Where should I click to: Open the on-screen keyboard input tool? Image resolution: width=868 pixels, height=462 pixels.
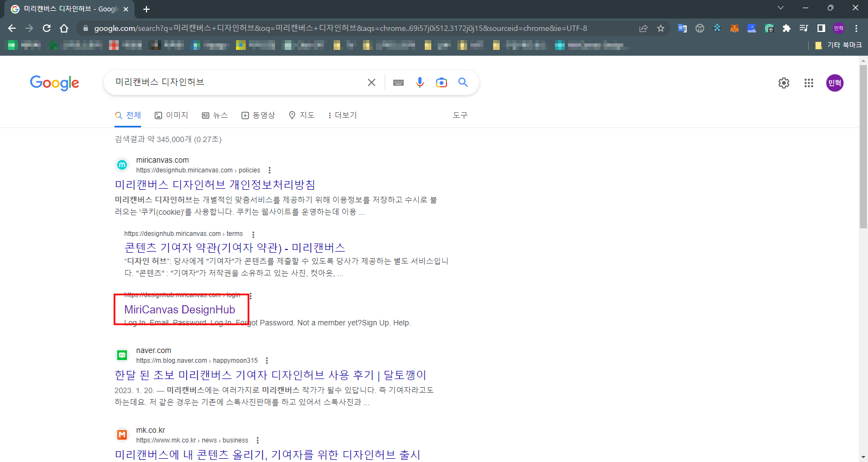398,82
